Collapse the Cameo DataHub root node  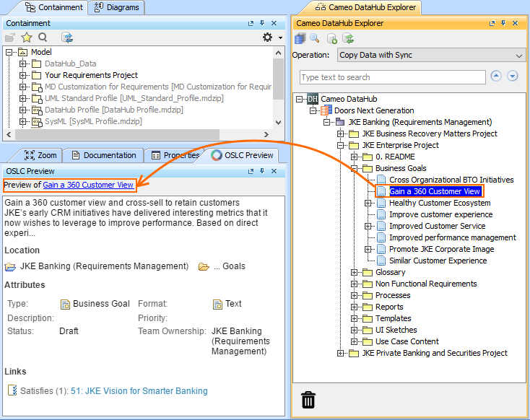(299, 99)
